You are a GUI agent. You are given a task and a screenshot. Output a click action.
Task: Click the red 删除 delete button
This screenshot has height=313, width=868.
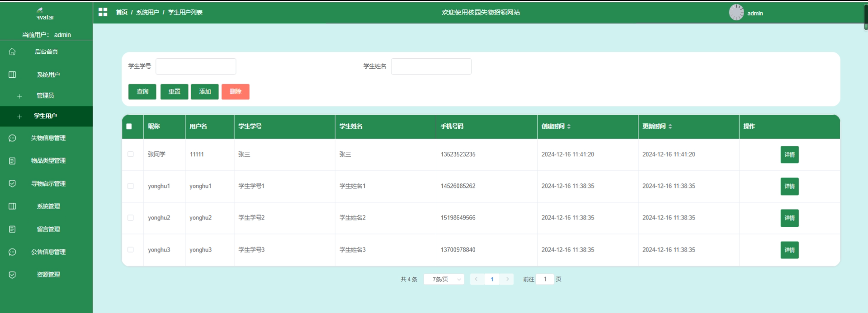[236, 92]
